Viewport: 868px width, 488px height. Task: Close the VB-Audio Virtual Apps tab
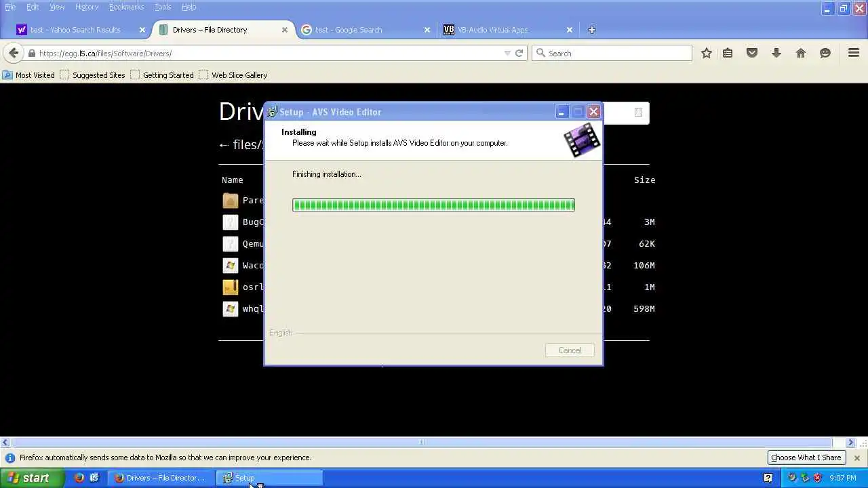coord(570,30)
